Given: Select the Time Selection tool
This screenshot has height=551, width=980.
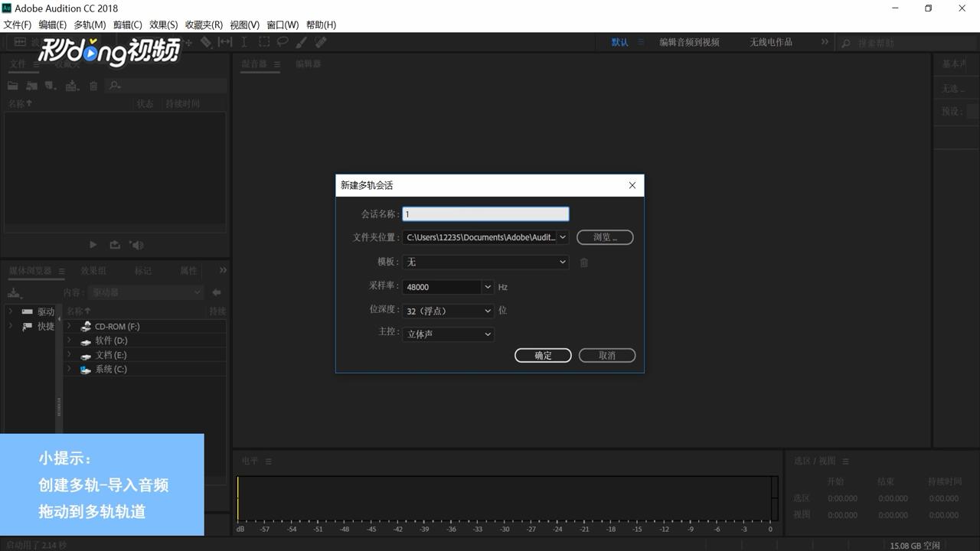Looking at the screenshot, I should 244,42.
